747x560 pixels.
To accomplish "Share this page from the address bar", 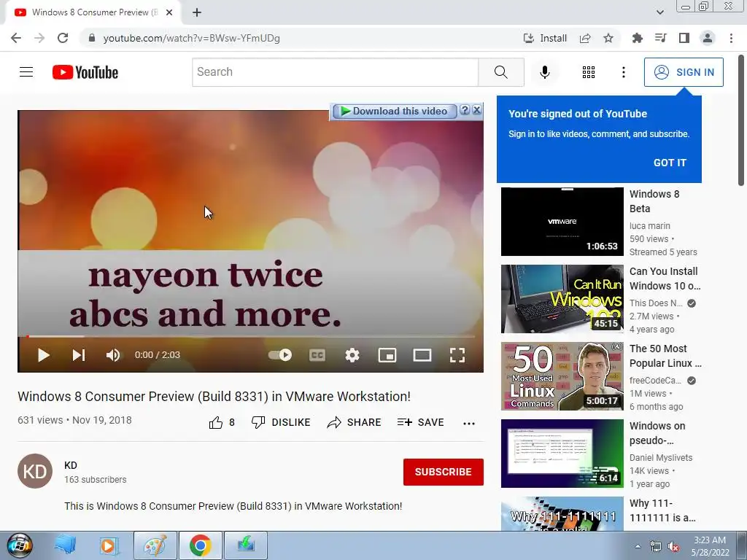I will pyautogui.click(x=585, y=38).
